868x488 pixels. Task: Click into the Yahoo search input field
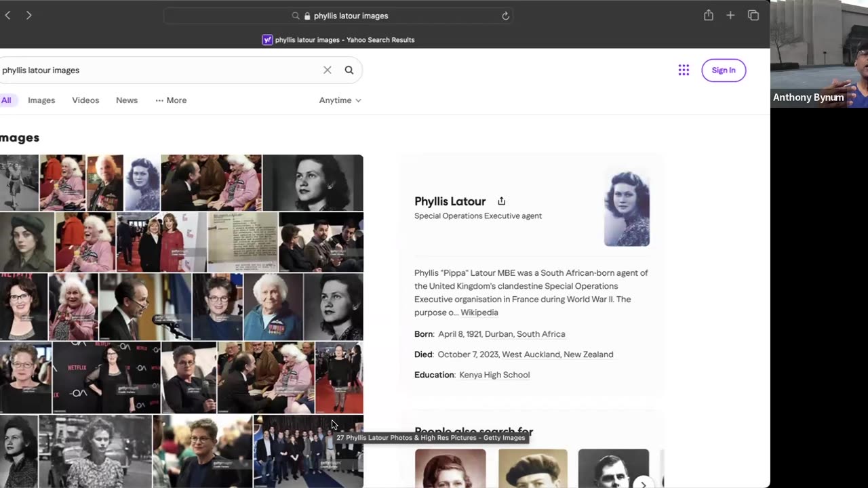tap(159, 70)
